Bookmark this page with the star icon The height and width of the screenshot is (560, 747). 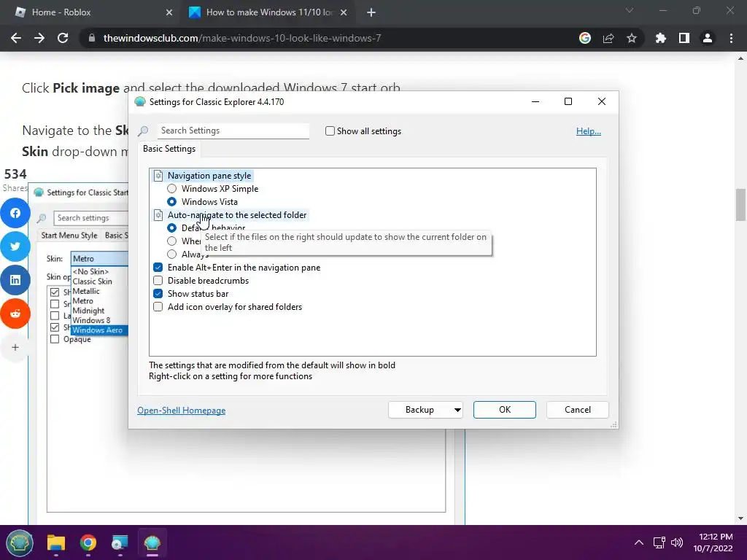coord(632,38)
